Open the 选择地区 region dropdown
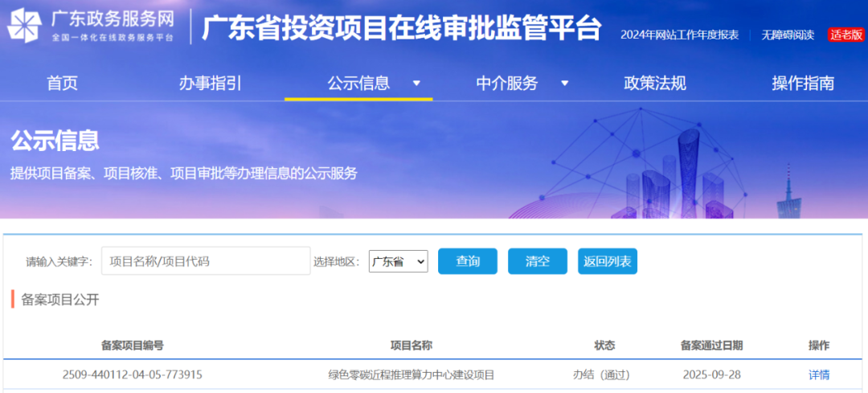Screen dimensions: 868x393 pyautogui.click(x=398, y=261)
